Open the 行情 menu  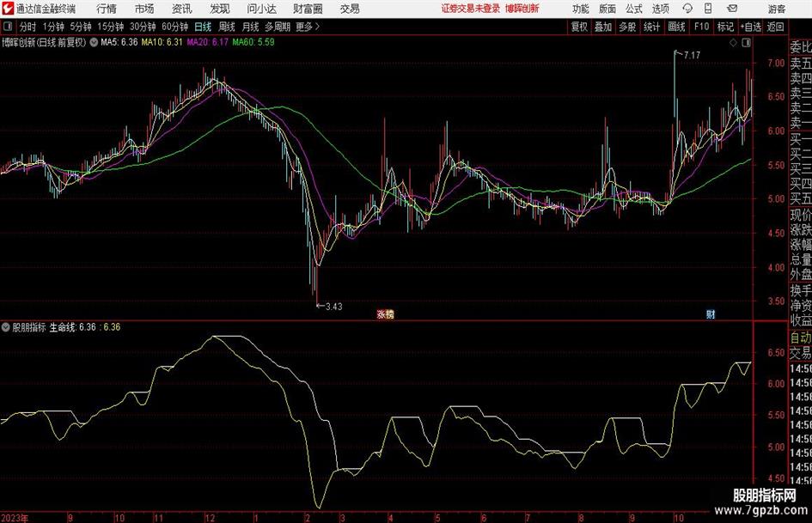pyautogui.click(x=107, y=9)
